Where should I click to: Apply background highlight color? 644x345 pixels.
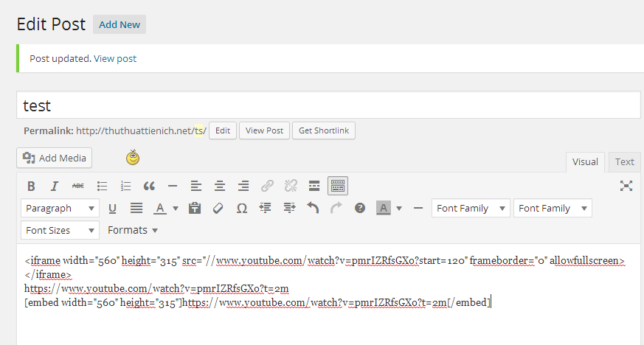coord(383,209)
